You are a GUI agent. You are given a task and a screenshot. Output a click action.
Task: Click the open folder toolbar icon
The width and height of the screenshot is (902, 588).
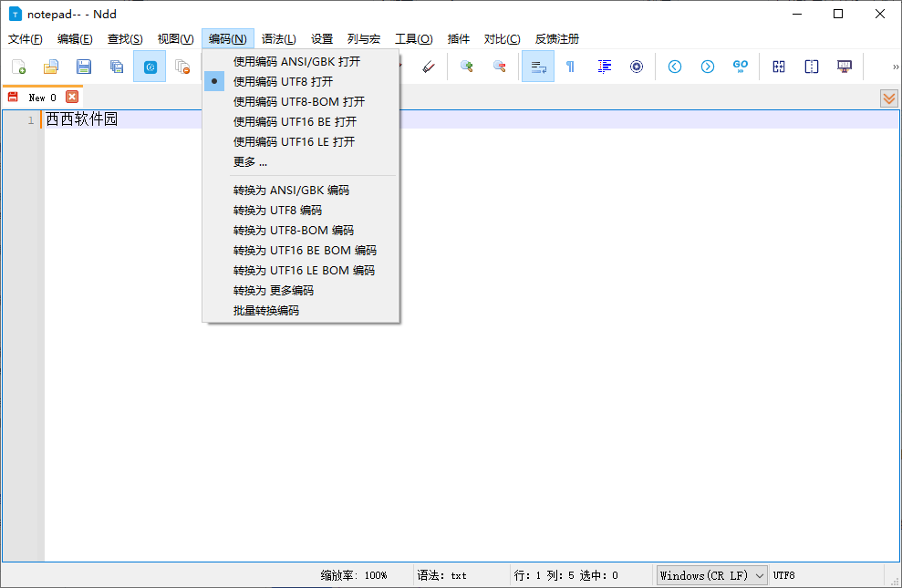51,67
